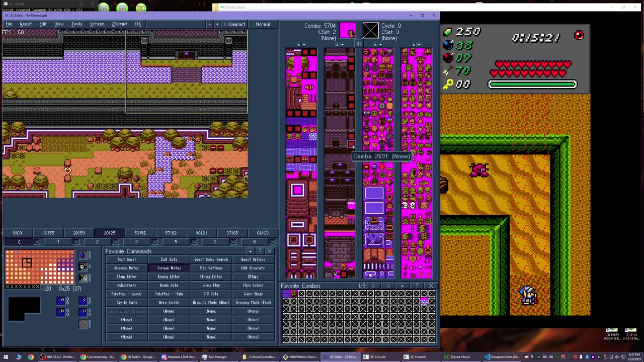Expand the Compact mode toggle
The height and width of the screenshot is (362, 644).
click(x=233, y=24)
